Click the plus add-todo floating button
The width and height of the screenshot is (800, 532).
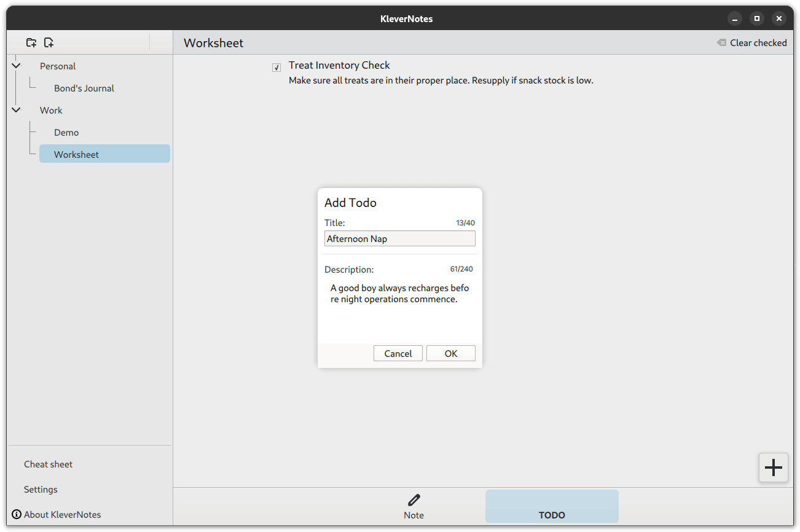click(773, 467)
